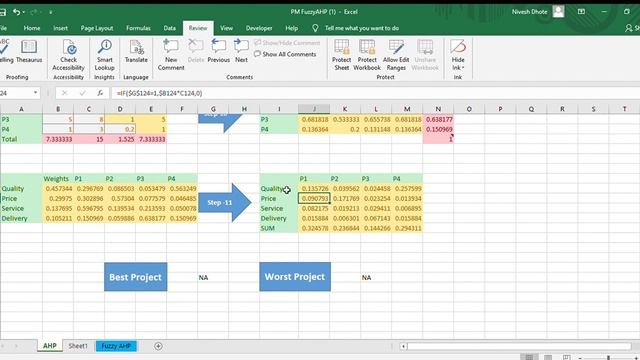Go to the Next comment
Image resolution: width=640 pixels, height=360 pixels.
pyautogui.click(x=241, y=51)
